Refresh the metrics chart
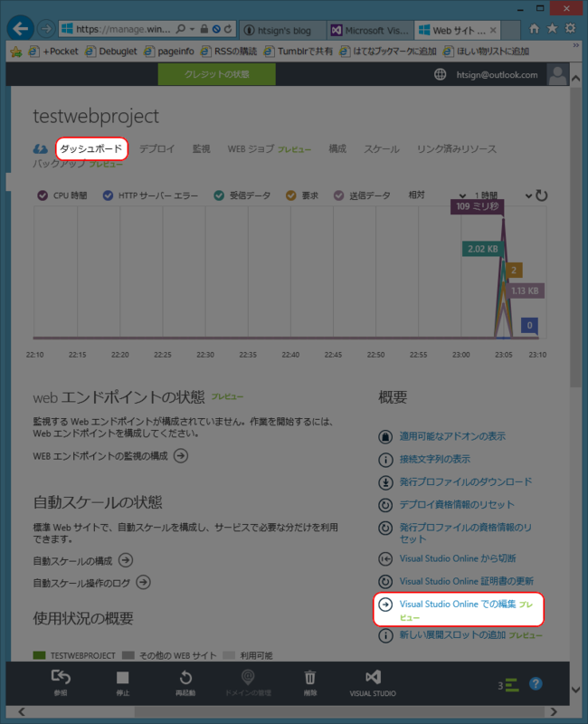The image size is (588, 724). click(542, 195)
